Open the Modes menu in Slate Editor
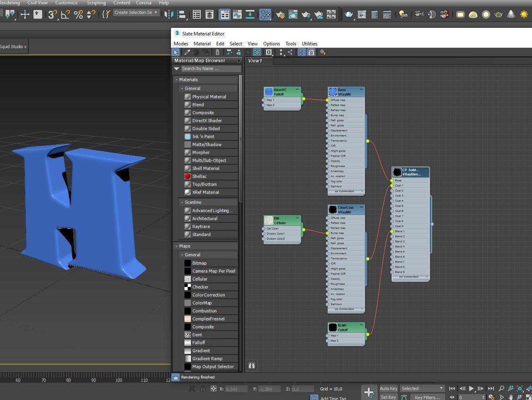This screenshot has height=400, width=532. [181, 44]
